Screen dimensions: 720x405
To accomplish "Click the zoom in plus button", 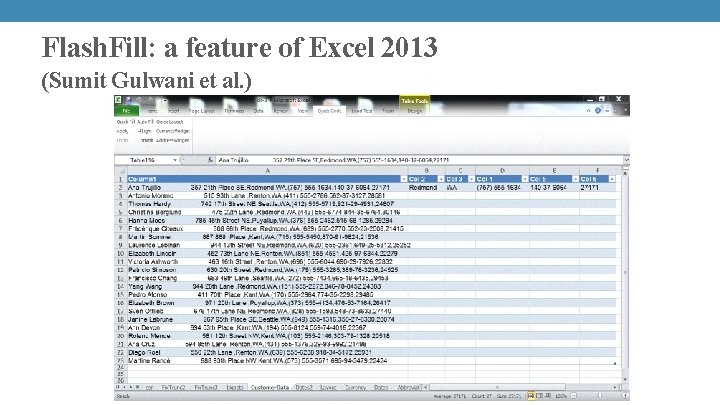I will pos(624,395).
